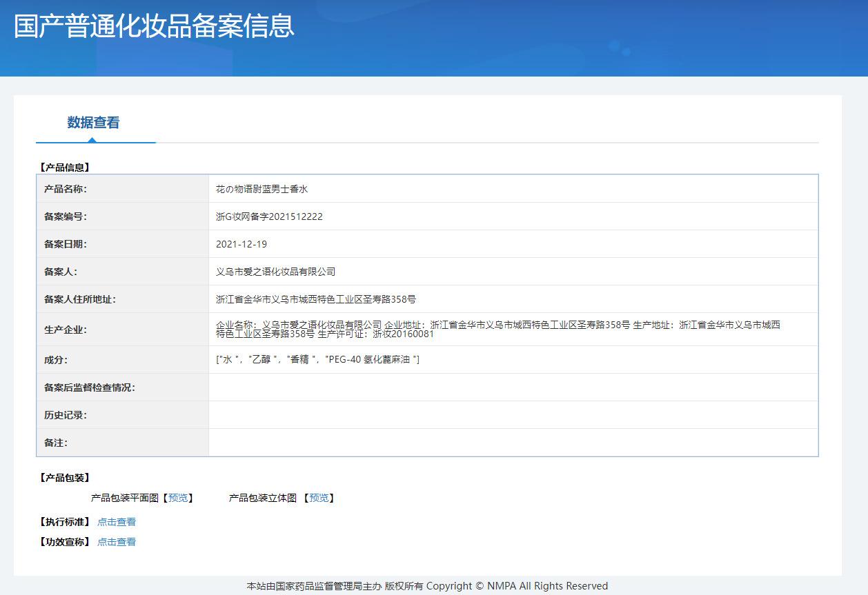
Task: Click the page title 国产普通化妆品备案信息
Action: click(x=155, y=26)
